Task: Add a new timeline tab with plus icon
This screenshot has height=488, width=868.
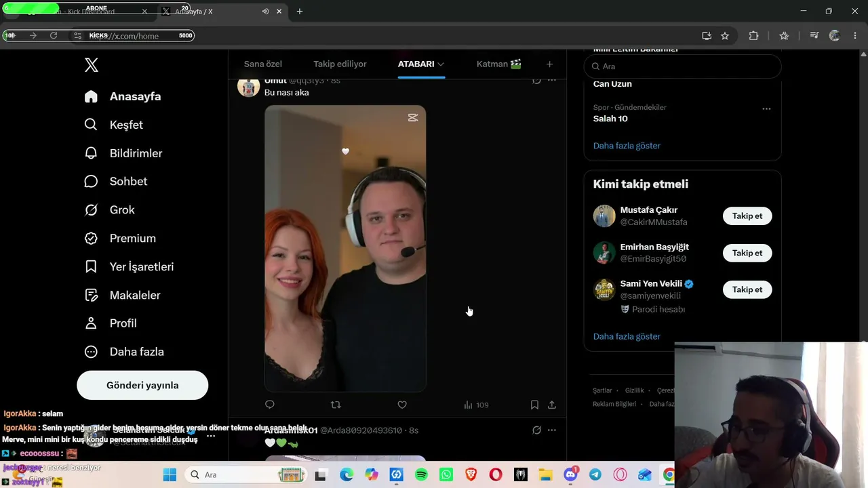Action: [x=549, y=64]
